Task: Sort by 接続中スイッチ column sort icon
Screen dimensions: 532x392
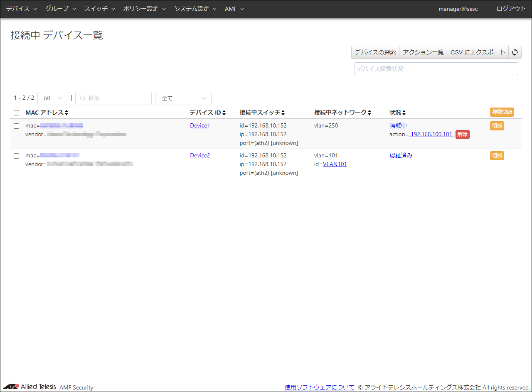Action: [283, 113]
